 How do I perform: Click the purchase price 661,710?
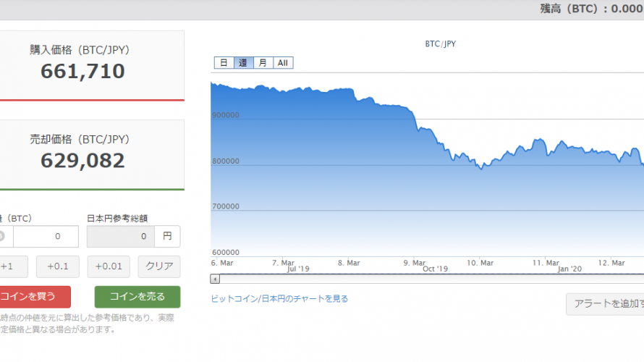click(x=82, y=71)
